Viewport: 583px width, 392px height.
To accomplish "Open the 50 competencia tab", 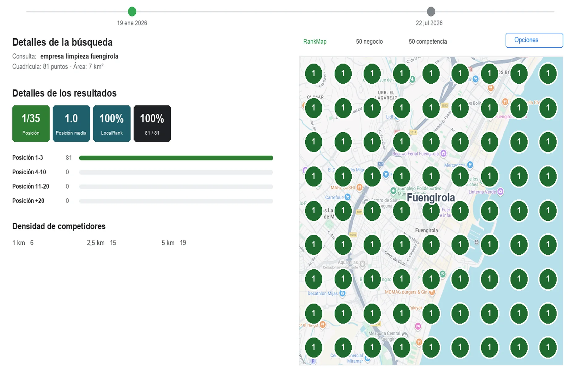I will (428, 42).
